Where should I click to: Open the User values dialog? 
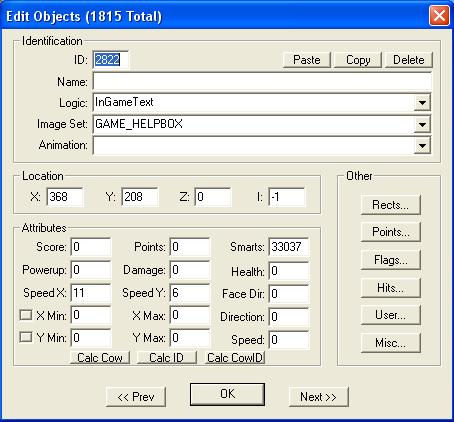(x=391, y=315)
